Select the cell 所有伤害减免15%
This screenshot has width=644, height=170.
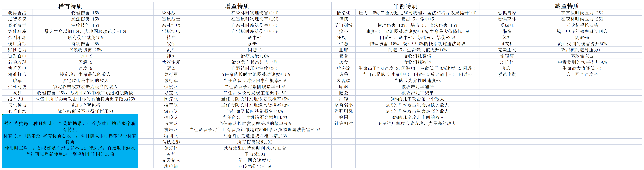[85, 38]
